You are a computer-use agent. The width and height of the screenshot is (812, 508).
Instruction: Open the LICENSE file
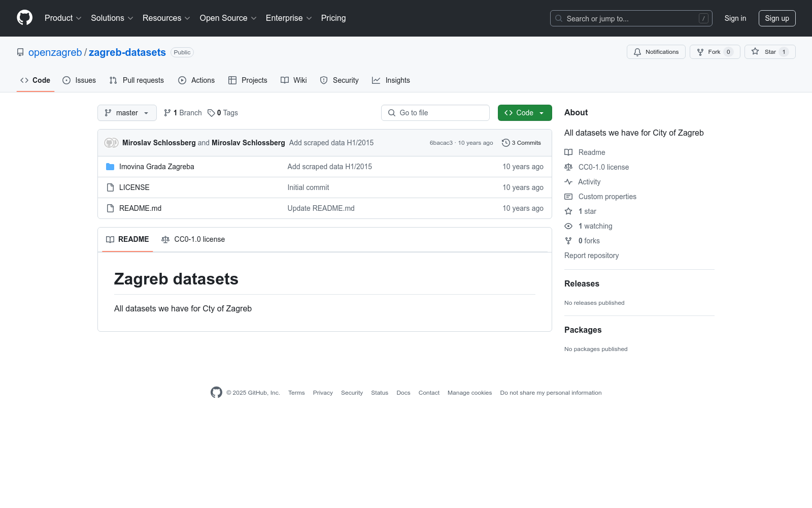tap(134, 187)
